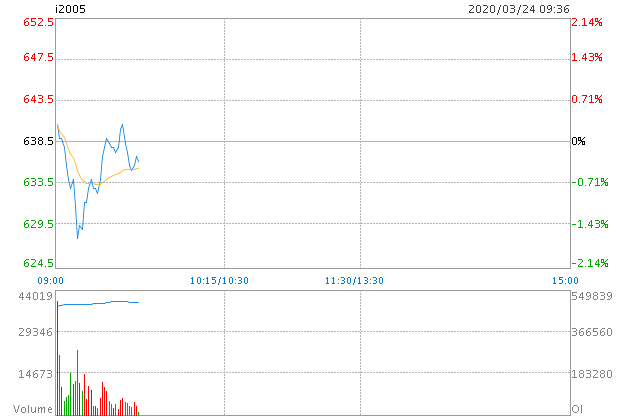Click the 0% change axis label
This screenshot has width=620, height=420.
coord(578,141)
